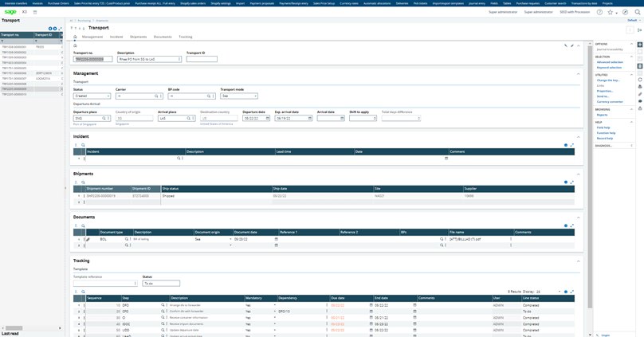This screenshot has height=337, width=644.
Task: Click the calendar icon beside Sage X3 logo
Action: (35, 12)
